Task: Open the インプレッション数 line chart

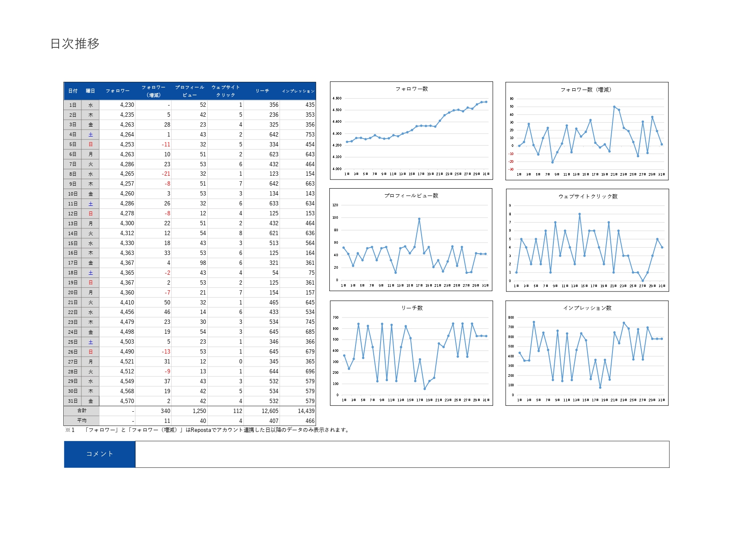Action: point(587,353)
